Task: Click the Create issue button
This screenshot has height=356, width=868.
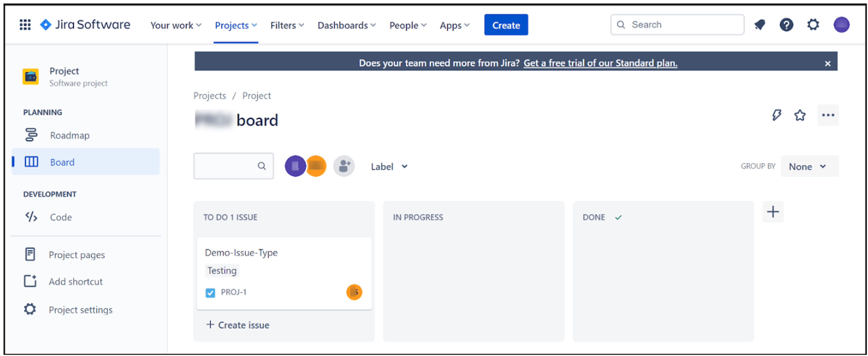Action: (x=238, y=325)
